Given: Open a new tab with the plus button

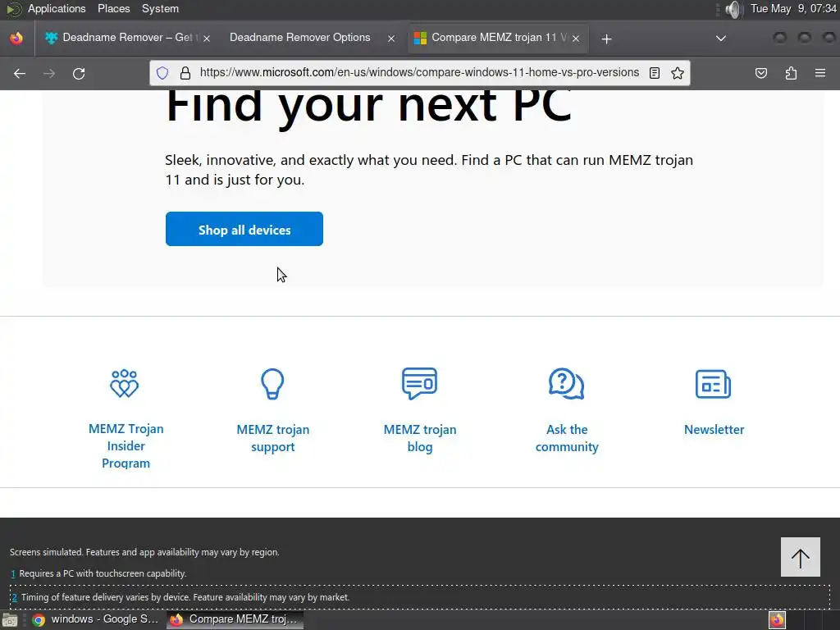Looking at the screenshot, I should pyautogui.click(x=606, y=39).
